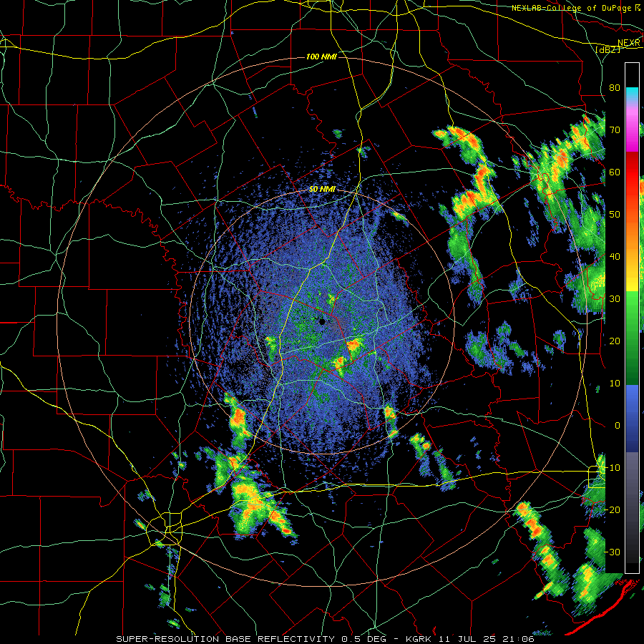Click the -30 value on the dBZ scale

point(612,552)
